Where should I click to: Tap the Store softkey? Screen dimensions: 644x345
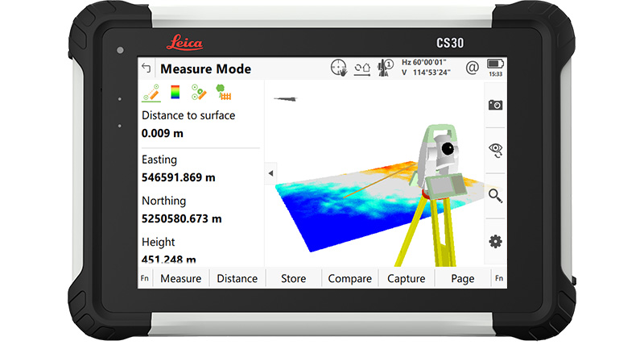coord(293,278)
